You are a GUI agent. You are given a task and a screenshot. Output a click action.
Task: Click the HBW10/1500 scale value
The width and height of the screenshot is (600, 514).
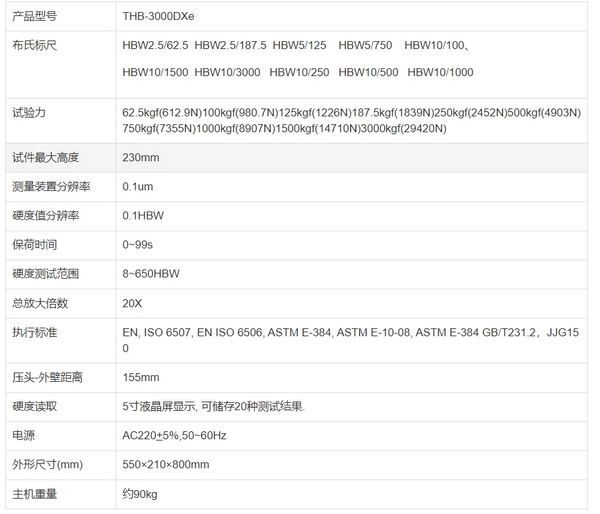pyautogui.click(x=155, y=72)
